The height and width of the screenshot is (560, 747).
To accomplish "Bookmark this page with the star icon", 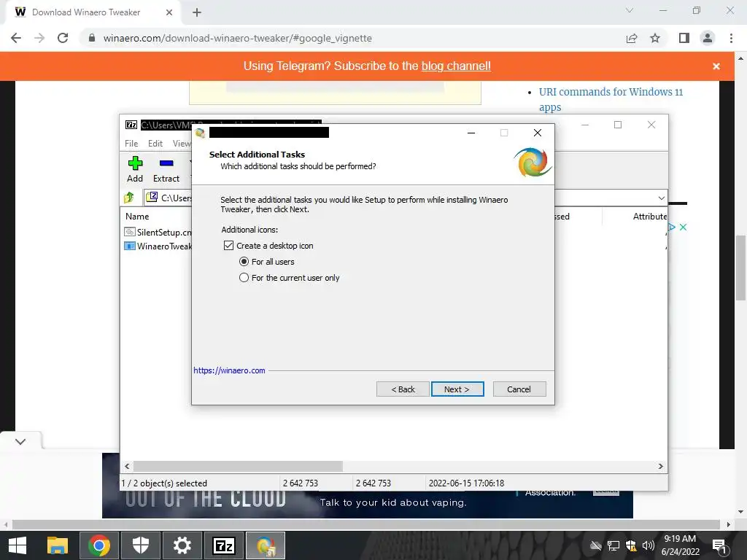I will point(655,38).
